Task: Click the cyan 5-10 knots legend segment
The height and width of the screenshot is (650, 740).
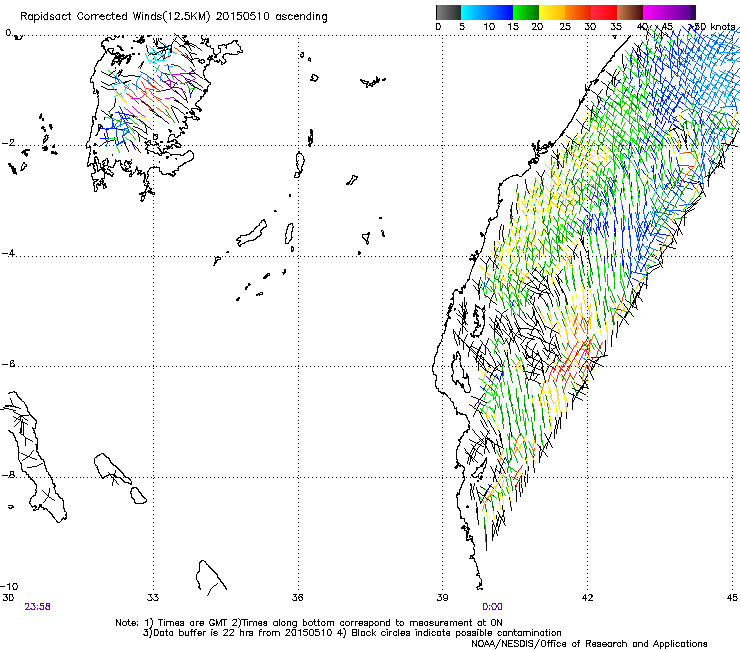Action: (x=474, y=12)
